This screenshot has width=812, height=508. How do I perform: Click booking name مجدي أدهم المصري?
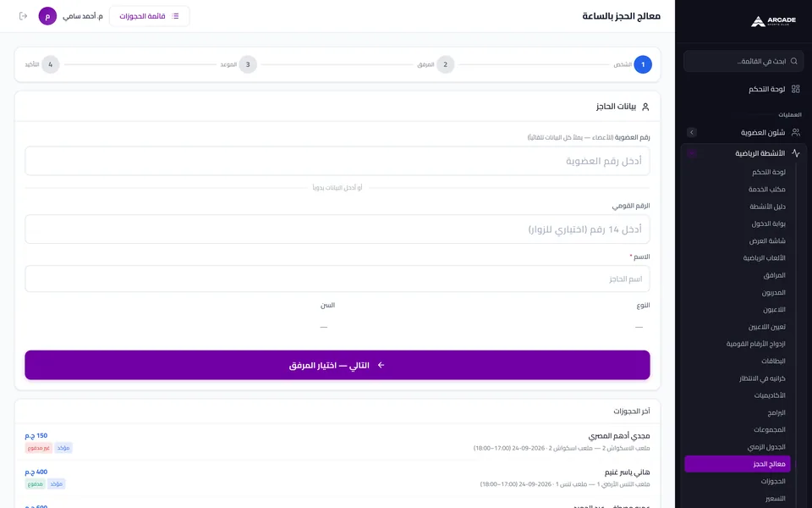[x=619, y=436]
